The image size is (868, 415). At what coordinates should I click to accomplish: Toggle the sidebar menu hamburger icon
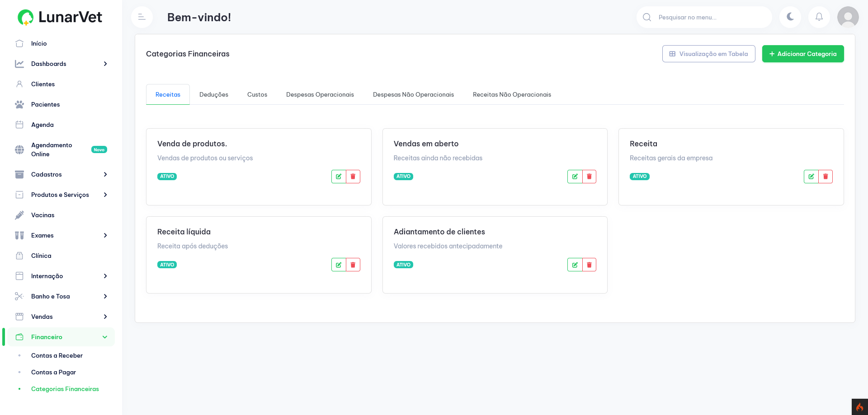point(142,17)
